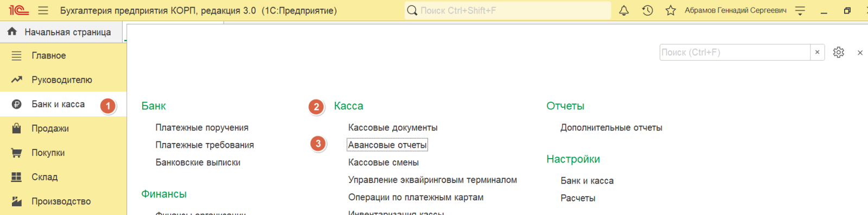Click the Финансы group heading
This screenshot has width=868, height=215.
[164, 194]
